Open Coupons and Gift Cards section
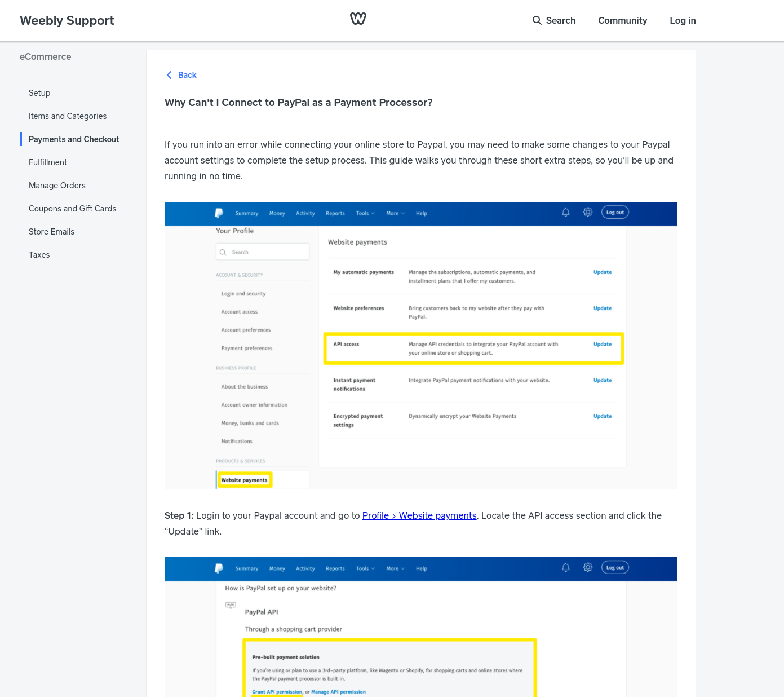Viewport: 784px width, 697px height. pos(72,209)
